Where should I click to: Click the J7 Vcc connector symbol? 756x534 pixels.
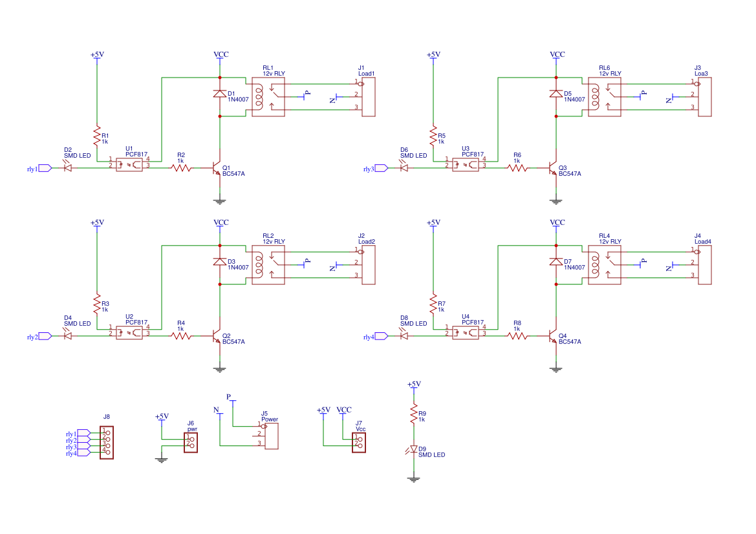pyautogui.click(x=359, y=442)
